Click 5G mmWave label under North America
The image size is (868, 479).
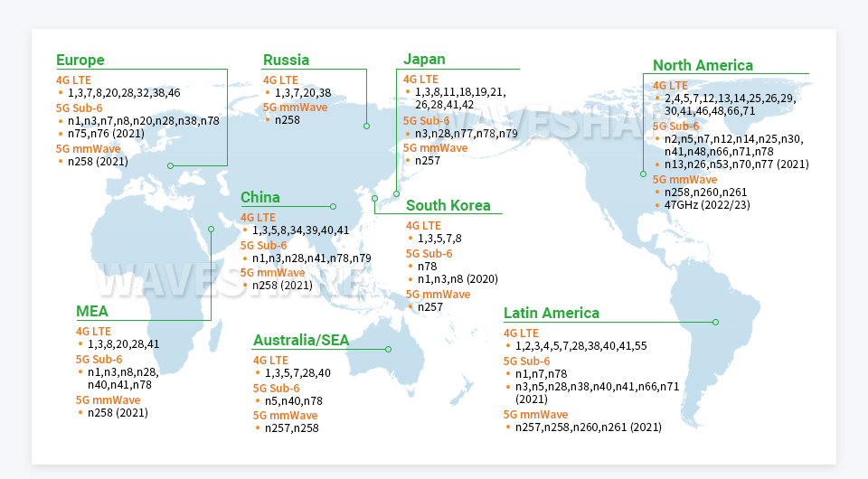tap(684, 180)
